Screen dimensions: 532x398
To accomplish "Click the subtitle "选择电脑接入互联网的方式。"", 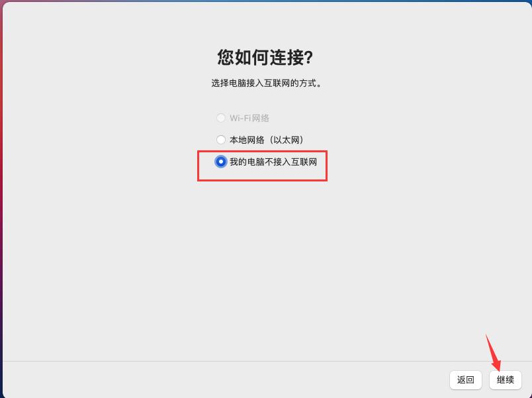I will coord(266,83).
